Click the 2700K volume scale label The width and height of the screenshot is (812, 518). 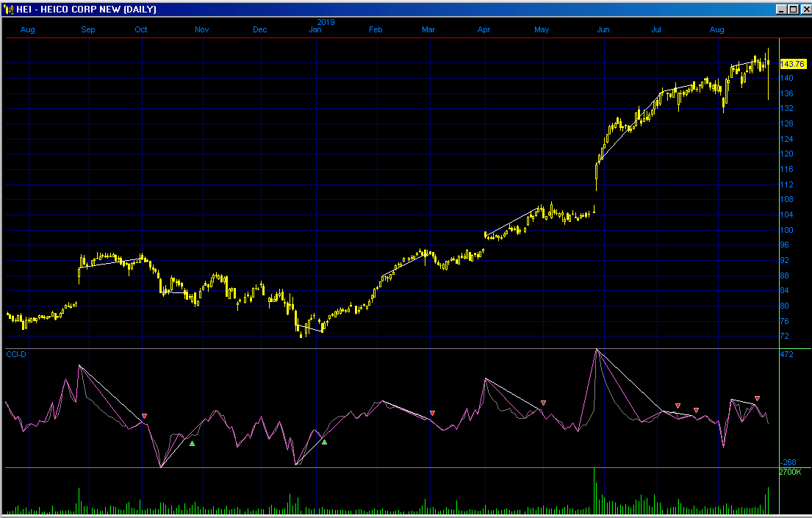pyautogui.click(x=790, y=472)
